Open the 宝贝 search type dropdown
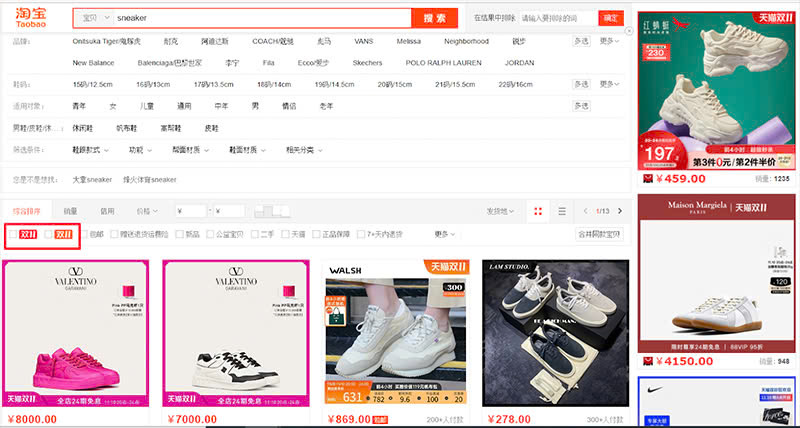 pos(94,18)
